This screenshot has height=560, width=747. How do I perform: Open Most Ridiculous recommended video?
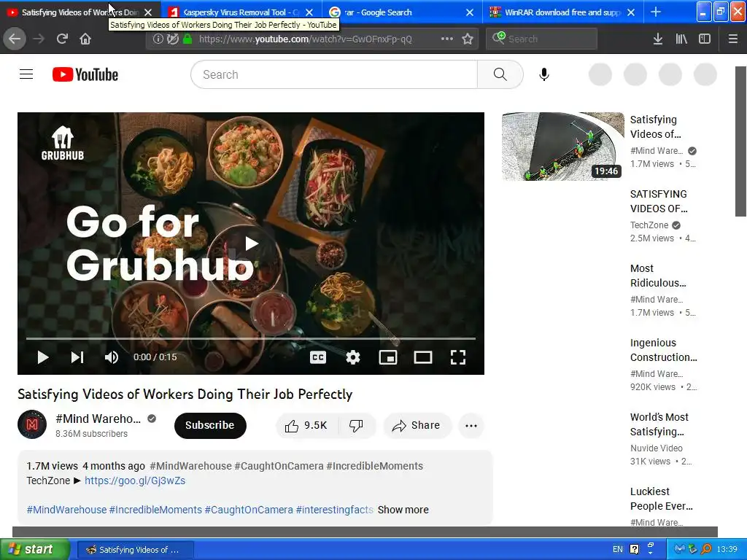[x=658, y=276]
